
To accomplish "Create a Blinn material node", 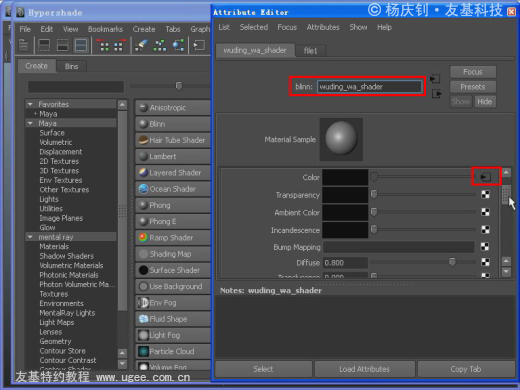I will click(173, 124).
